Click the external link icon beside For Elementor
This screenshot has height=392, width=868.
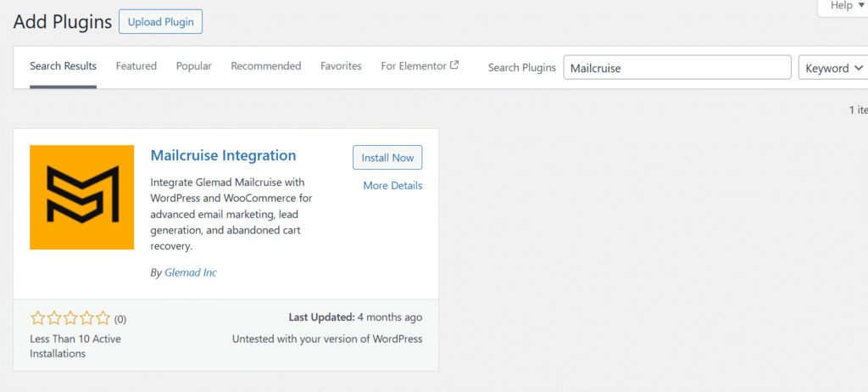[454, 64]
